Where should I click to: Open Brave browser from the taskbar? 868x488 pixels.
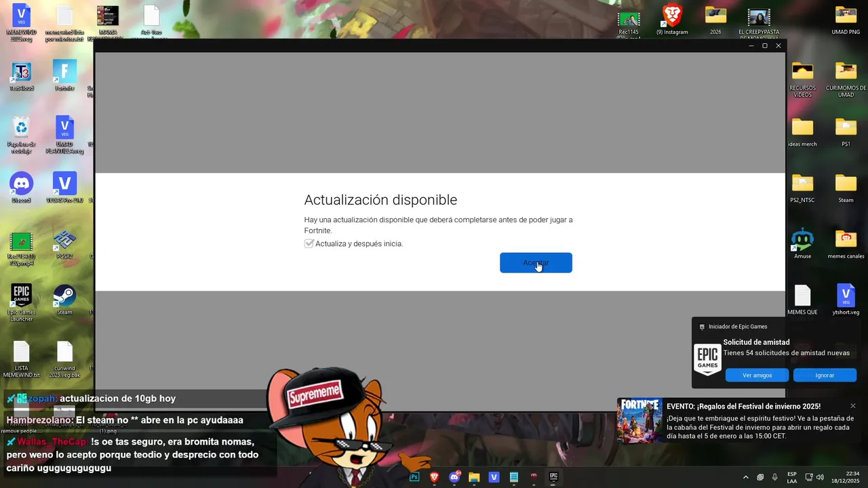coord(435,477)
